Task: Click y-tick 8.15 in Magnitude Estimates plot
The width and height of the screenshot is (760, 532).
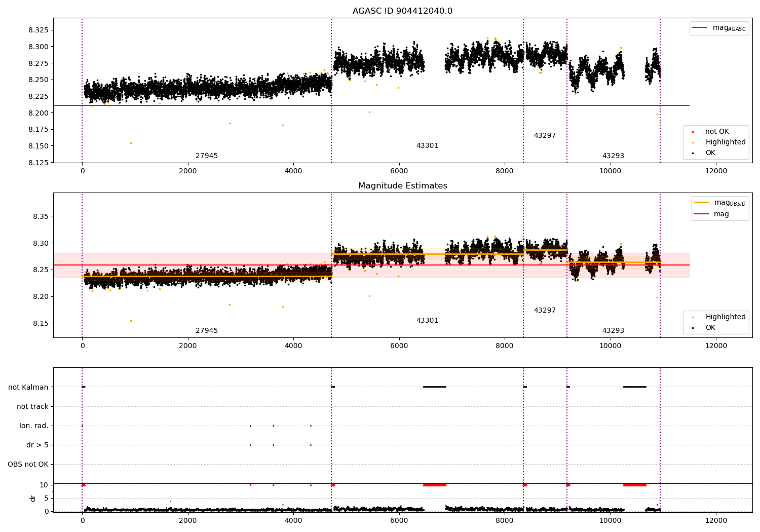Action: pos(41,324)
